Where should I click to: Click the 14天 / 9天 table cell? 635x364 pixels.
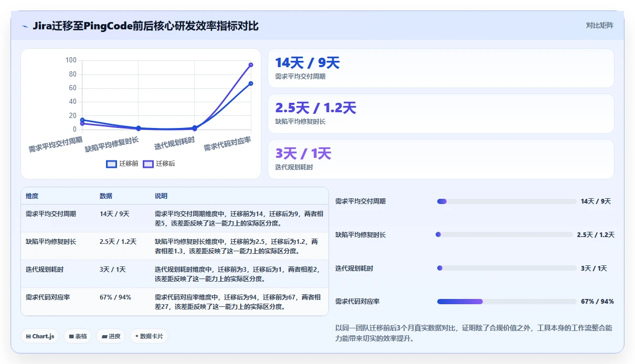coord(114,214)
